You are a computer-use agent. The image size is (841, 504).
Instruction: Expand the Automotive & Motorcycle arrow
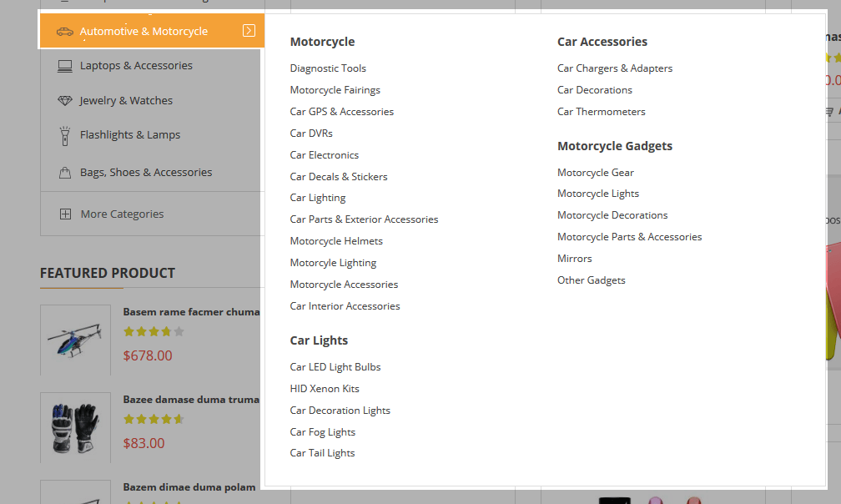(x=249, y=31)
